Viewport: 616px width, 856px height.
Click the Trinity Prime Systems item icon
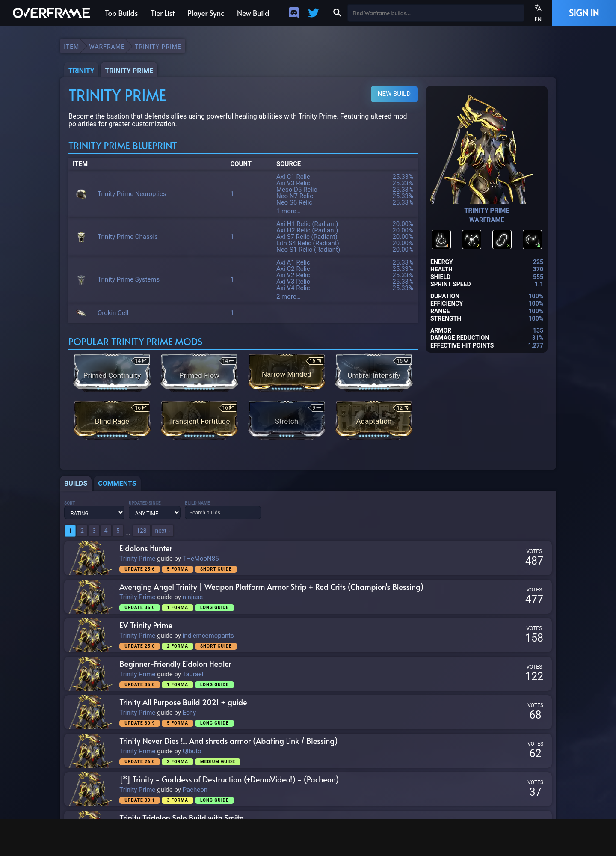pyautogui.click(x=81, y=279)
